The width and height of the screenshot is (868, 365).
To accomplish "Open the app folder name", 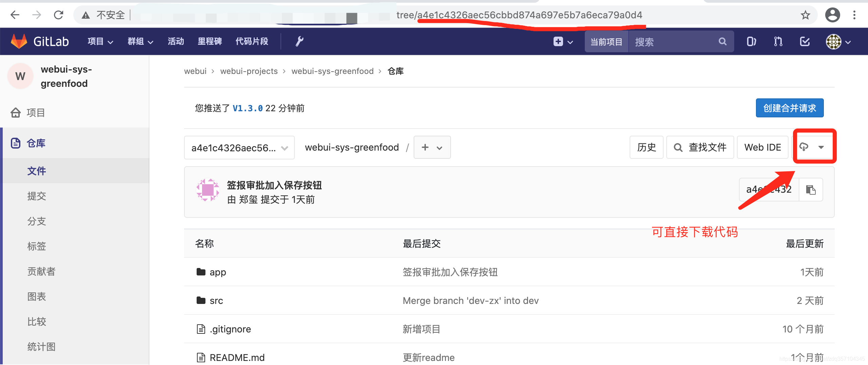I will [218, 272].
